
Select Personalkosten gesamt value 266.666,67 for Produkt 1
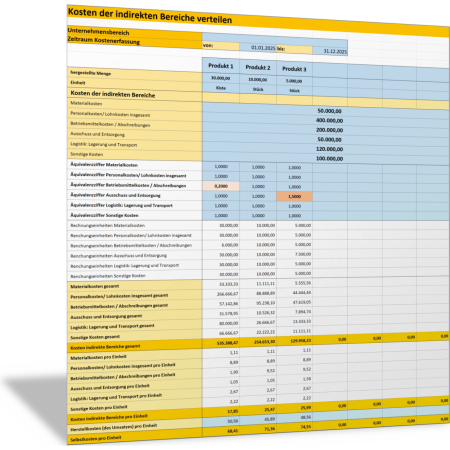tap(221, 294)
